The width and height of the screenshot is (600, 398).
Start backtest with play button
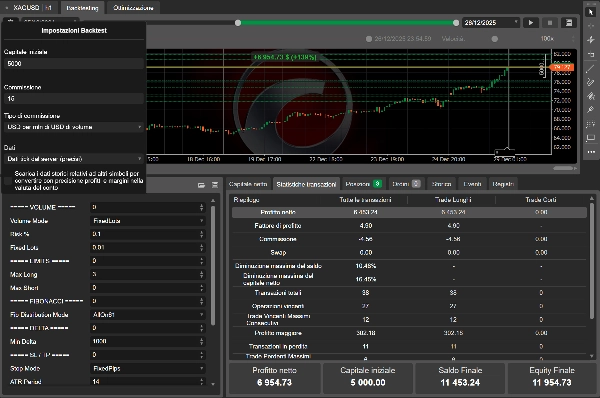tap(531, 23)
